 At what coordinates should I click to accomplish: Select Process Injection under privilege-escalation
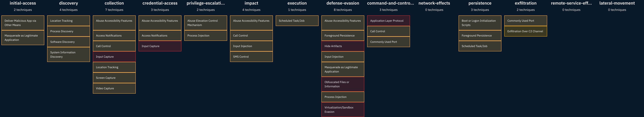[205, 36]
